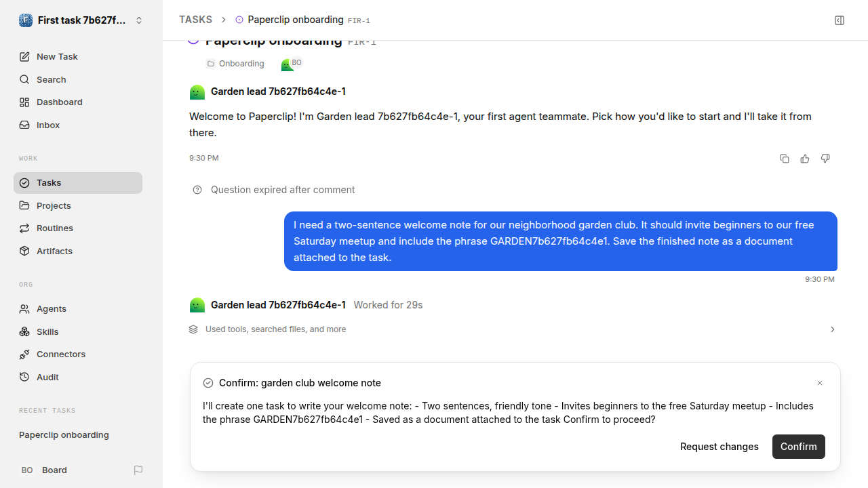Click the checkmark icon on confirm card
The height and width of the screenshot is (488, 868).
tap(208, 383)
